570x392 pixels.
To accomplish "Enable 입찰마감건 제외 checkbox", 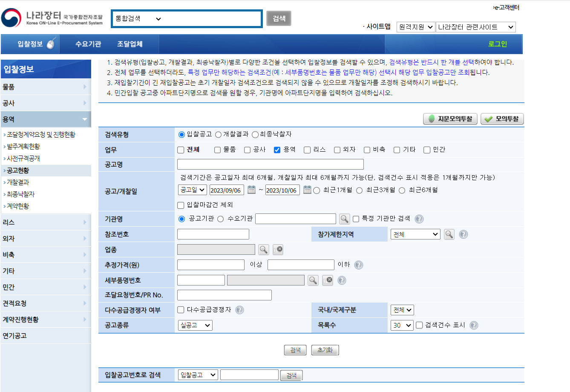I will click(x=181, y=205).
